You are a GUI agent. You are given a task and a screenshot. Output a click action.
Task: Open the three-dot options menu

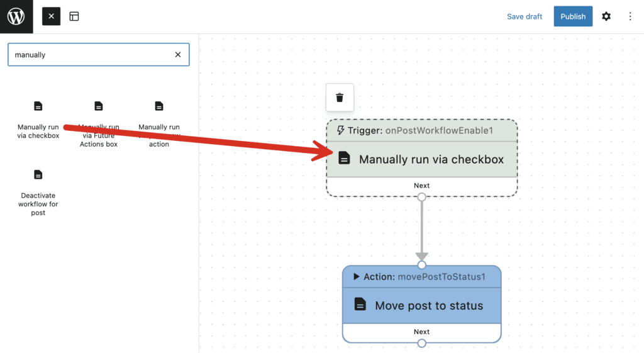click(630, 16)
